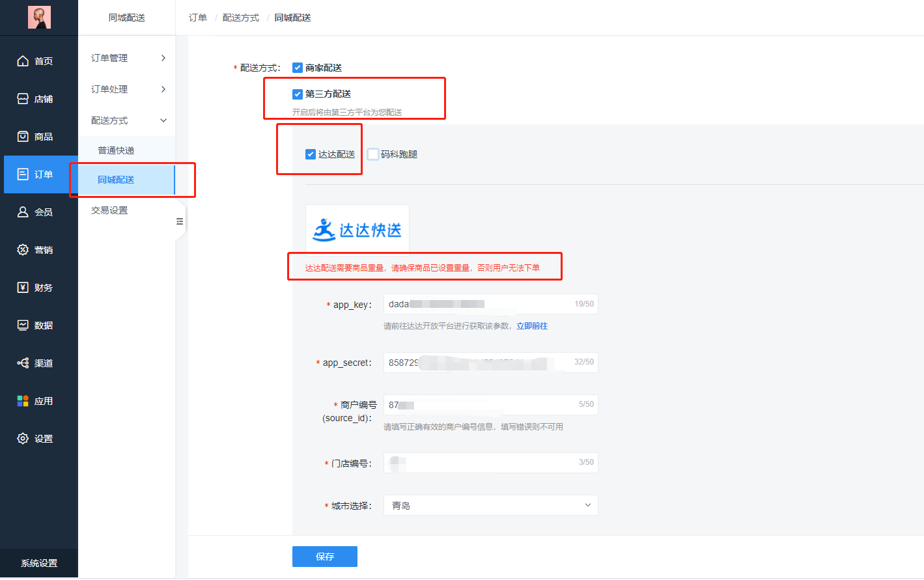Follow the 立即前往 link

[x=532, y=326]
